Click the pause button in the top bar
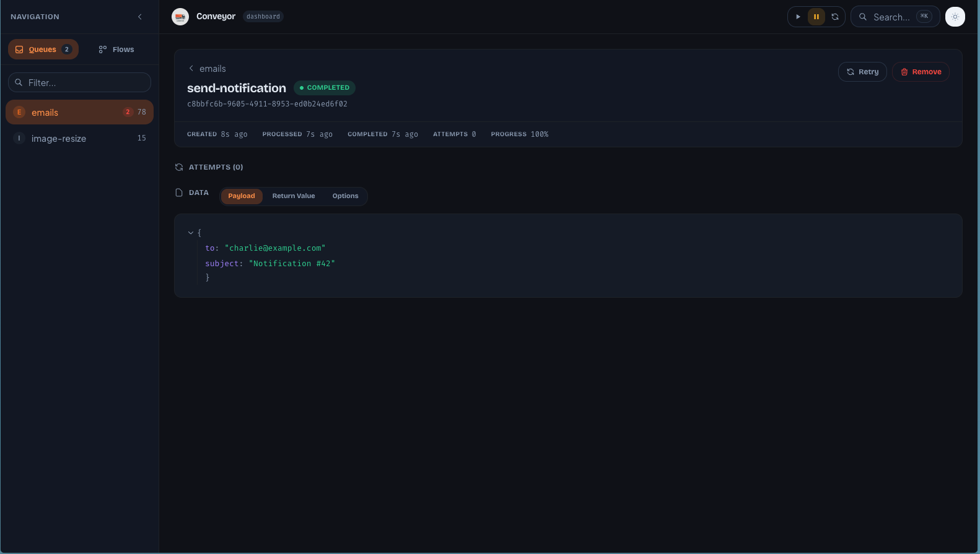 [x=816, y=17]
